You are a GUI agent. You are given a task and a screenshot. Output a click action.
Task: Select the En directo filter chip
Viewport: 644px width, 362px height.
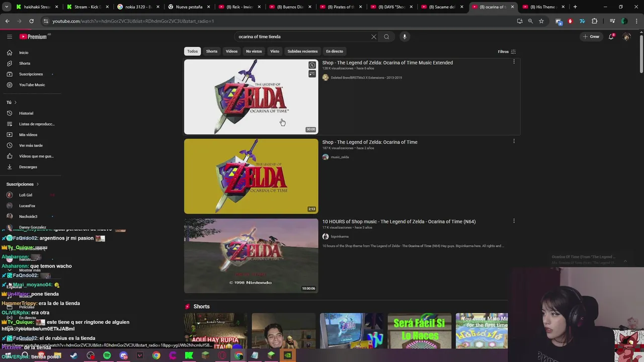pos(335,51)
